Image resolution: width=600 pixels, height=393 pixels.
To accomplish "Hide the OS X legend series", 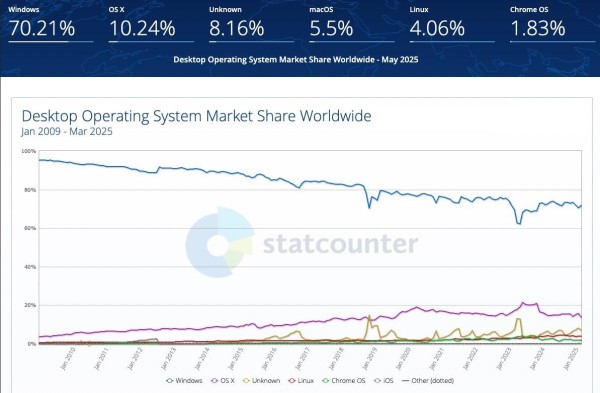I will 223,381.
